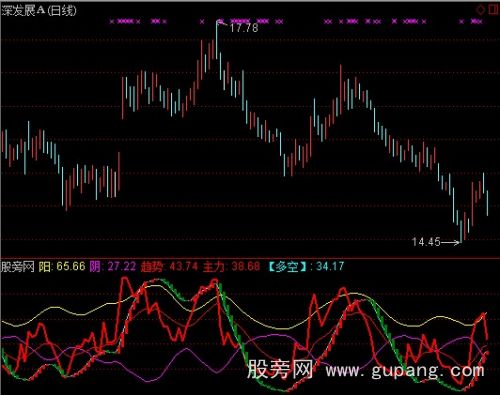500x395 pixels.
Task: Click the 阴: 27.22 indicator value
Action: 113,266
